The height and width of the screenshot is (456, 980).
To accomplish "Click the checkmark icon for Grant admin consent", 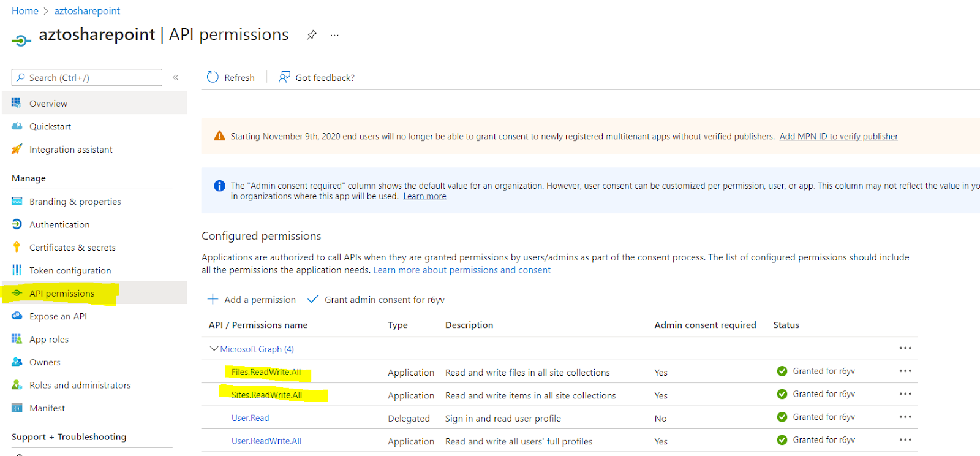I will tap(313, 299).
